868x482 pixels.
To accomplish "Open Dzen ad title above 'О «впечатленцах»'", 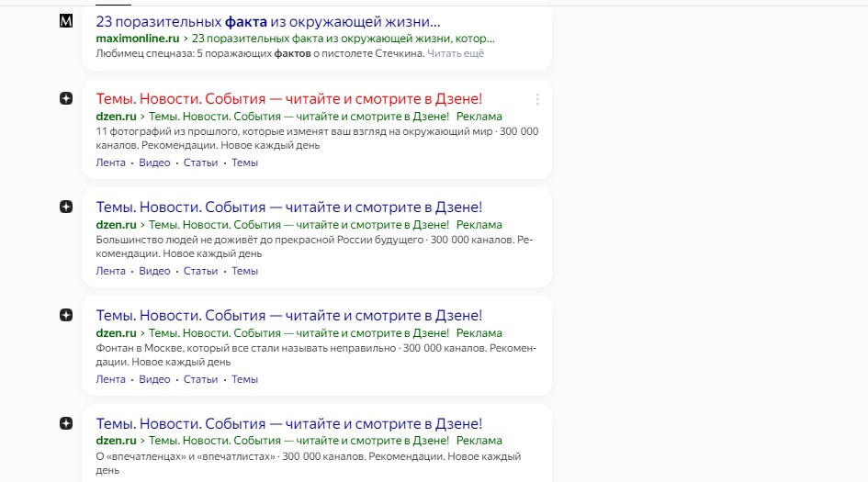I will click(x=289, y=424).
